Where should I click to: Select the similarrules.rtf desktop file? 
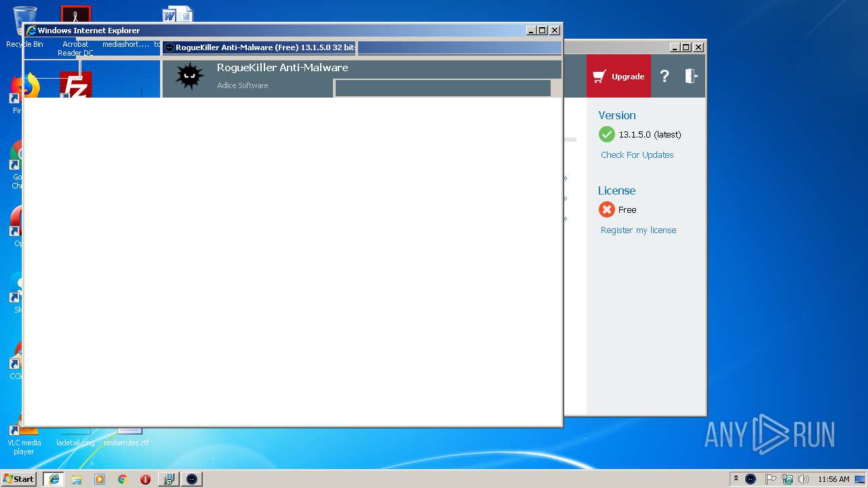click(x=126, y=443)
